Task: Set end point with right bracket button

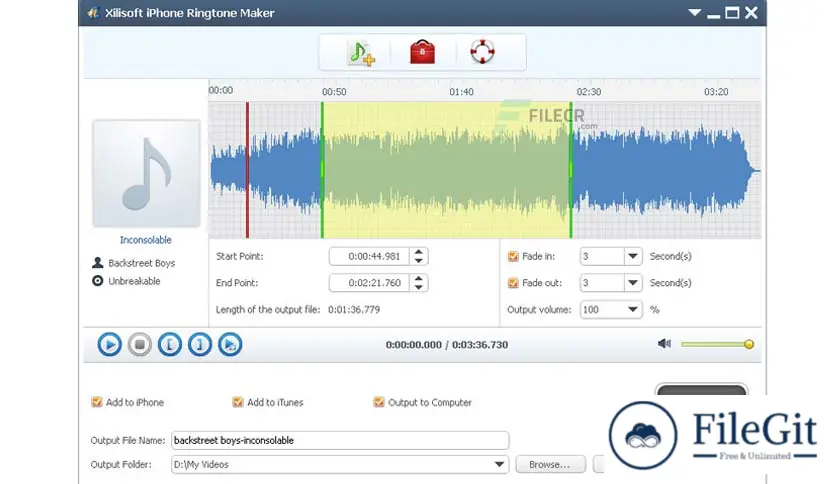Action: tap(200, 344)
